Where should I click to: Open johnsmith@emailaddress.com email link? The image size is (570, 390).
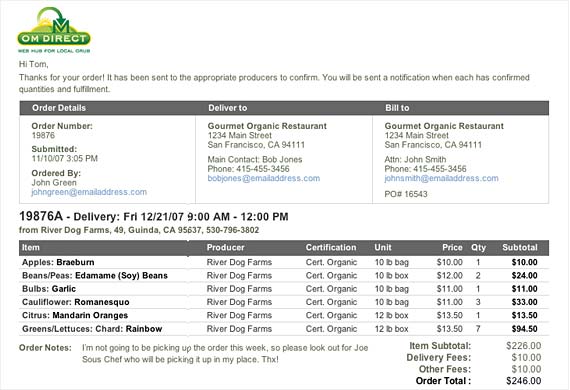pos(441,178)
